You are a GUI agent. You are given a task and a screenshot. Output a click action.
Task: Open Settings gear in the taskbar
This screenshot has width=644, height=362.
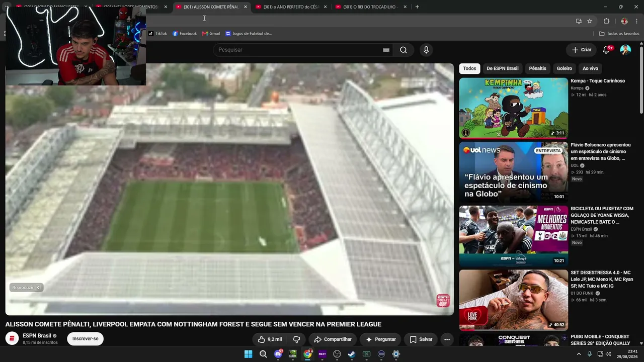pyautogui.click(x=396, y=354)
